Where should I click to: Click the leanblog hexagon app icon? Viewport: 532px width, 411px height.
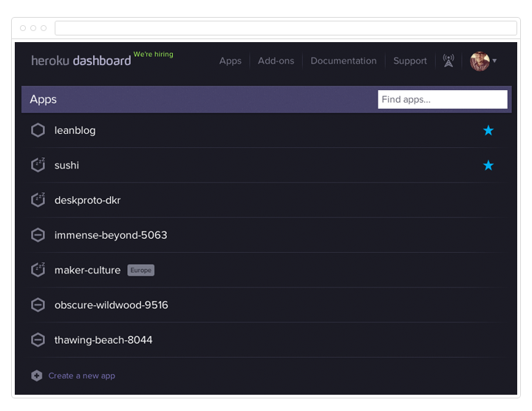coord(38,130)
